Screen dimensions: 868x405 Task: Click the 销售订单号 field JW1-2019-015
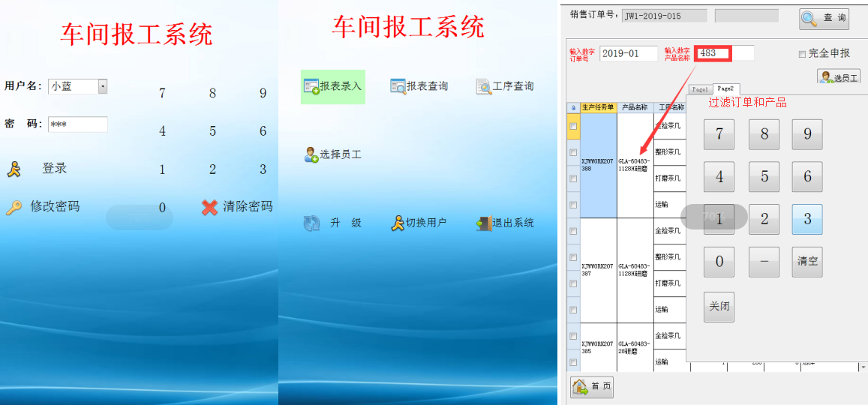point(665,16)
